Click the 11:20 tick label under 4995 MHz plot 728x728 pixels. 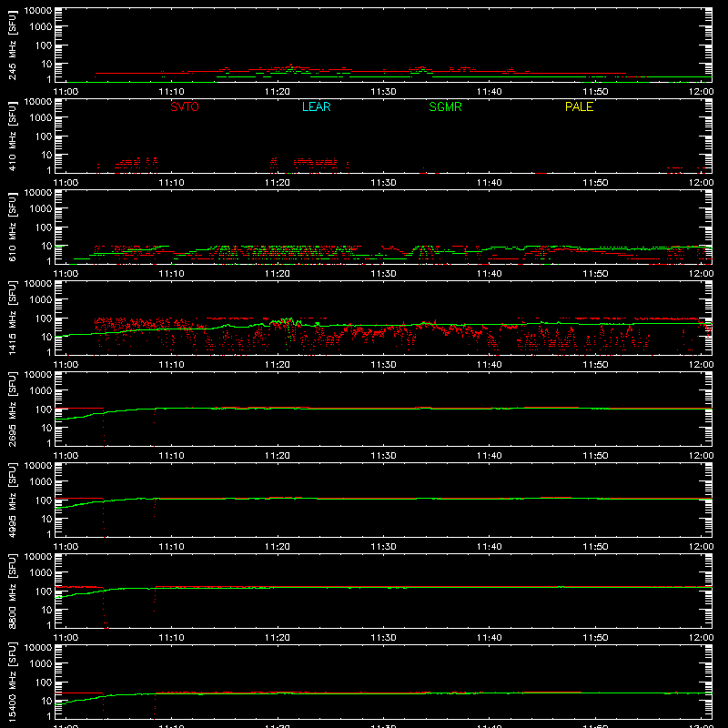click(x=278, y=547)
